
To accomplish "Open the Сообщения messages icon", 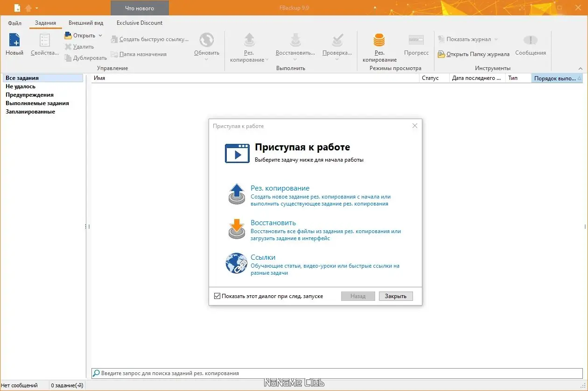I will tap(531, 40).
